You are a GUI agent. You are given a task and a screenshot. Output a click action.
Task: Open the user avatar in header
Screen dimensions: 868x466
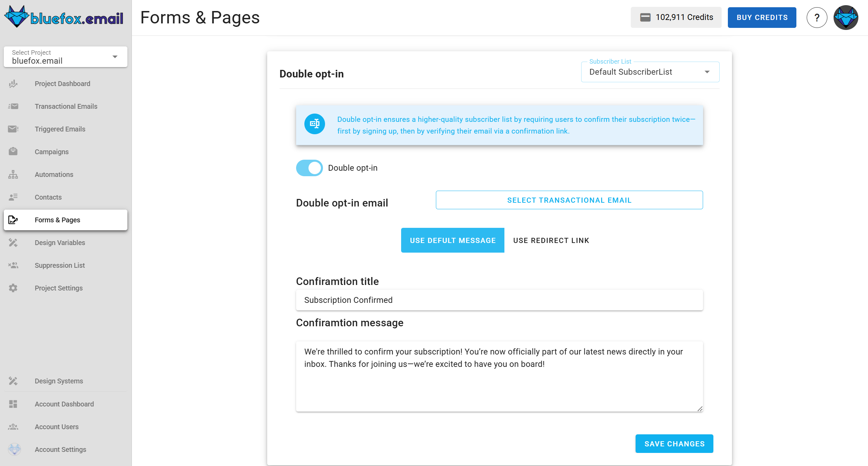pyautogui.click(x=846, y=18)
